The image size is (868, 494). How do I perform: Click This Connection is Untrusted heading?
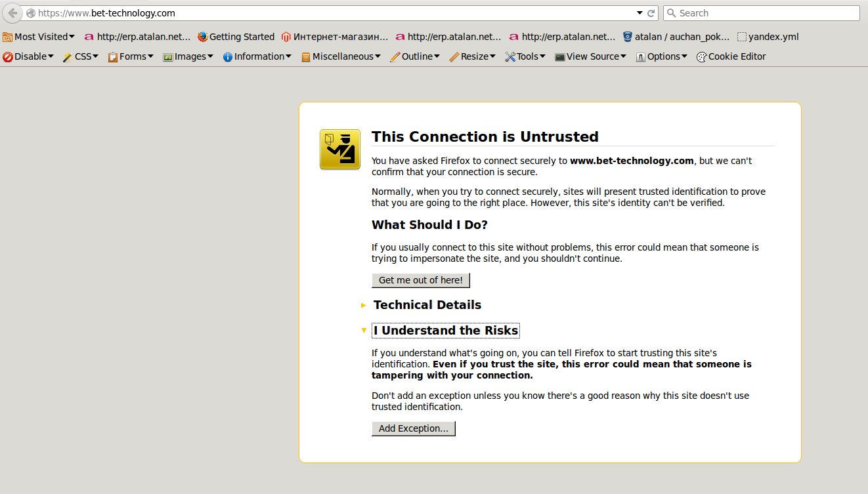tap(485, 136)
